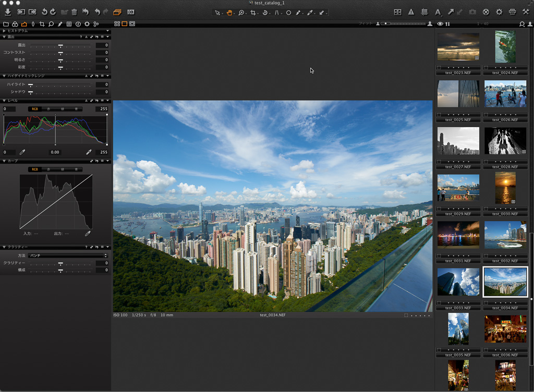
Task: Click auto adjust A button in 露出 panel
Action: click(x=86, y=37)
